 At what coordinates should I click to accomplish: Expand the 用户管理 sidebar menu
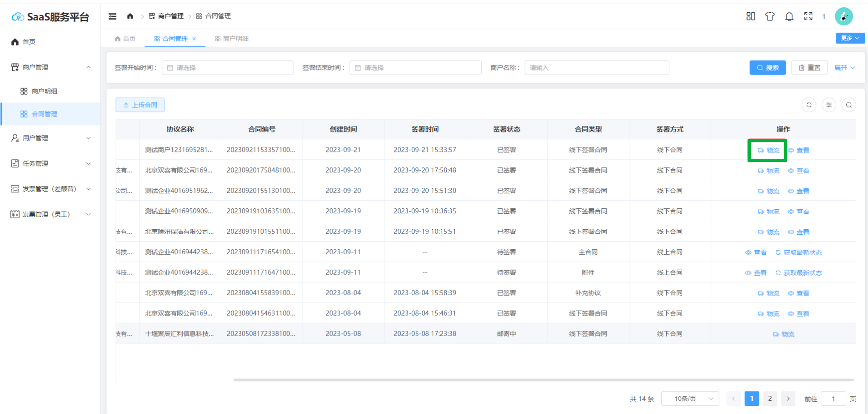pyautogui.click(x=50, y=138)
